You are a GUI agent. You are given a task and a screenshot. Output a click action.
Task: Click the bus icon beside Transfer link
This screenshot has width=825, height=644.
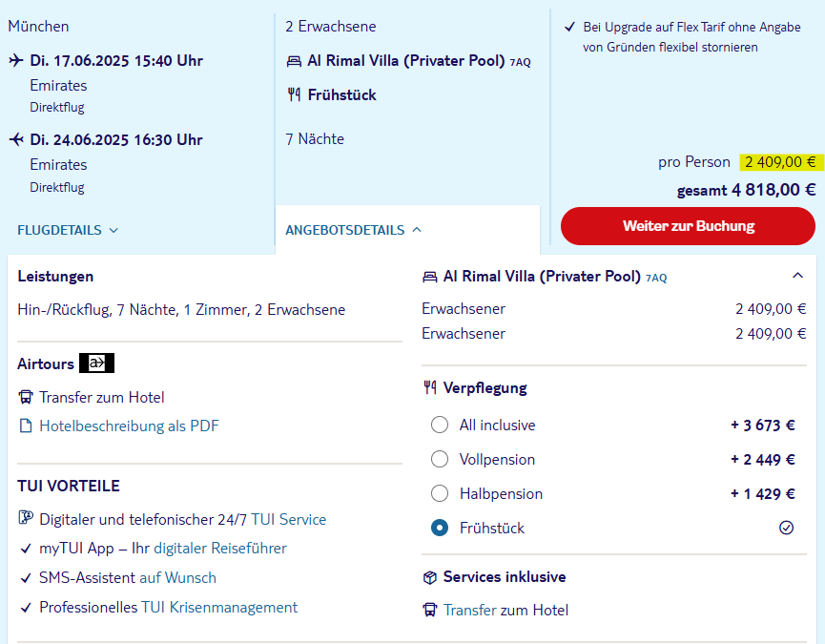[430, 611]
